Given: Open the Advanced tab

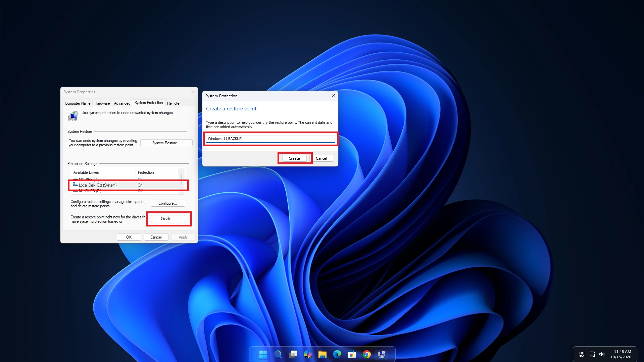Looking at the screenshot, I should click(x=122, y=103).
